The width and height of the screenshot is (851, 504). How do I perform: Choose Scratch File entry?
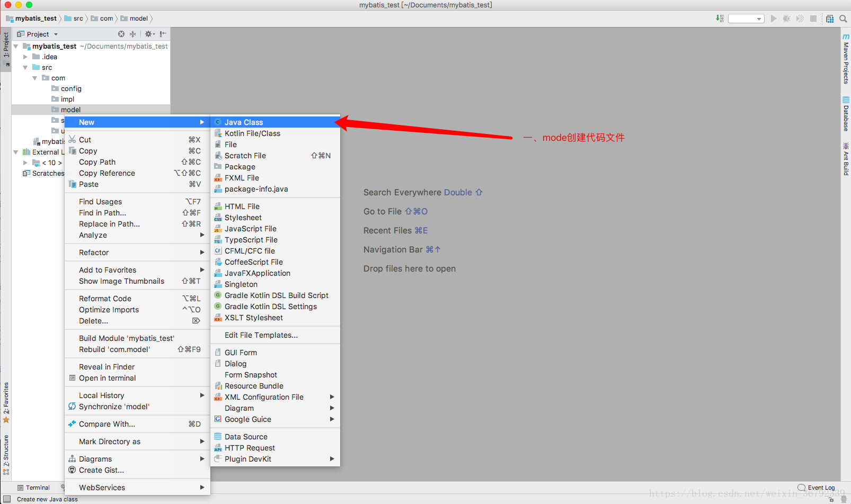point(275,156)
